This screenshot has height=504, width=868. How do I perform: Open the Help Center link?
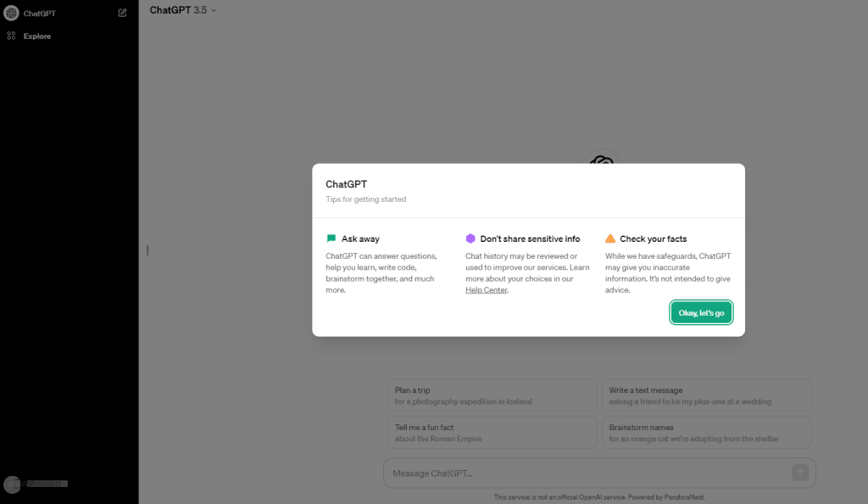point(486,289)
